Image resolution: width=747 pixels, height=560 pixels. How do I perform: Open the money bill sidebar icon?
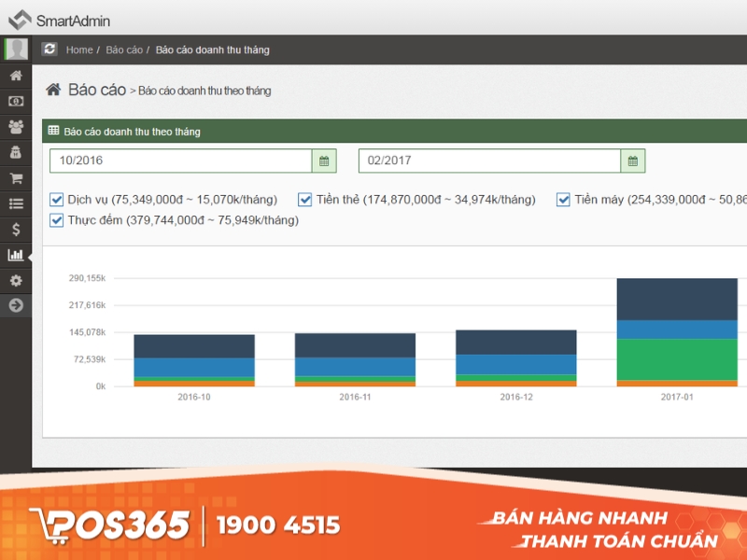tap(16, 101)
